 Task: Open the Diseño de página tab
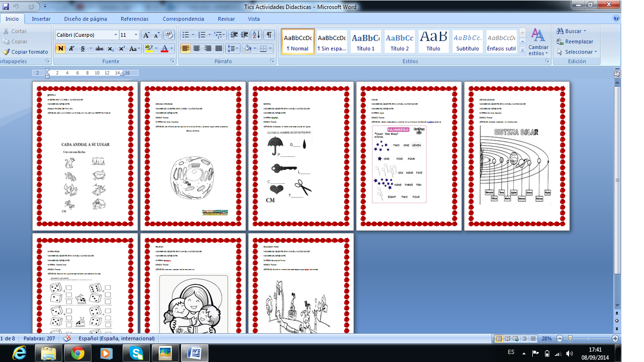(85, 19)
